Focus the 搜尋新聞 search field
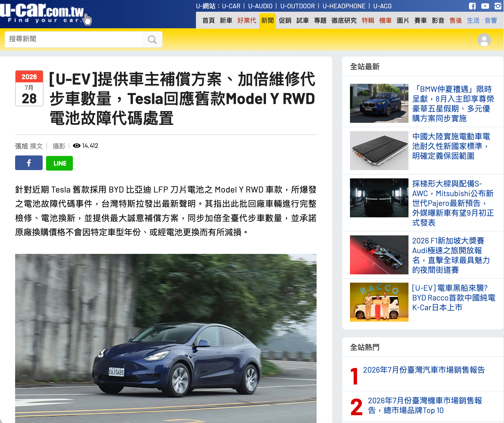Screen dimensions: 504x423 point(74,39)
